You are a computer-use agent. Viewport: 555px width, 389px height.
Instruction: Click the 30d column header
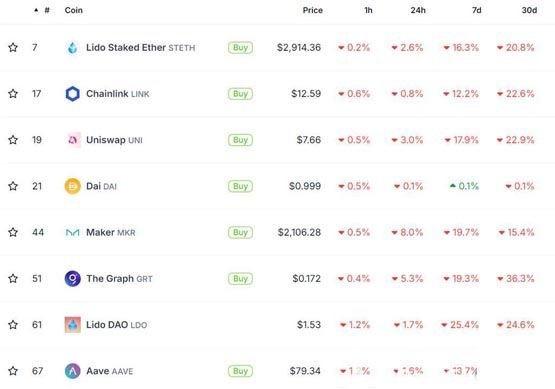point(529,10)
